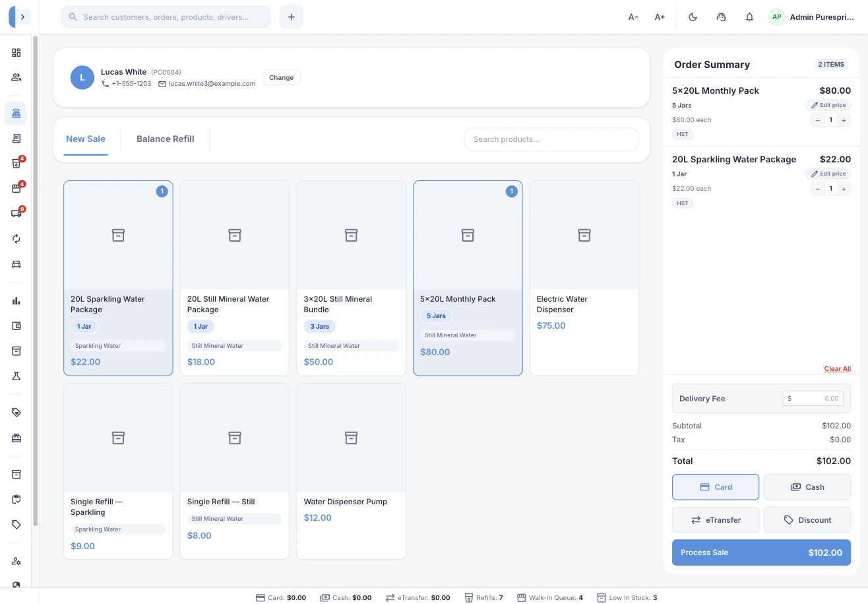
Task: Open notifications bell icon
Action: (x=749, y=17)
